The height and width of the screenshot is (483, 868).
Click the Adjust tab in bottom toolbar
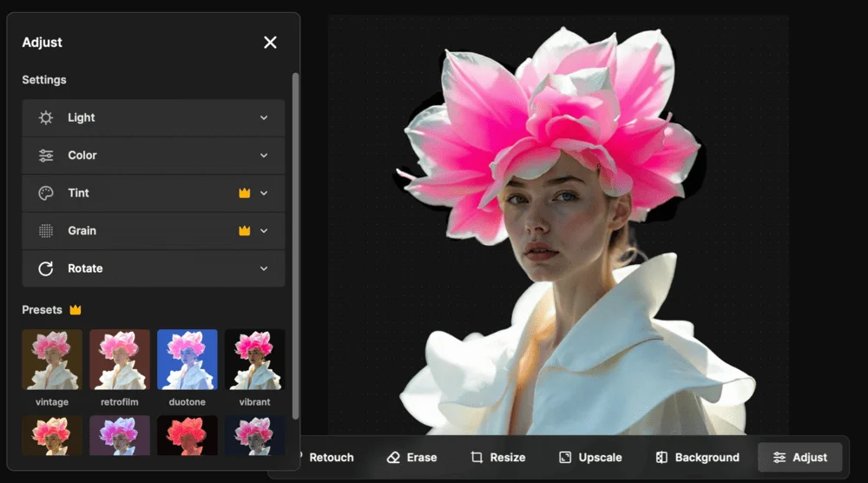[x=799, y=457]
